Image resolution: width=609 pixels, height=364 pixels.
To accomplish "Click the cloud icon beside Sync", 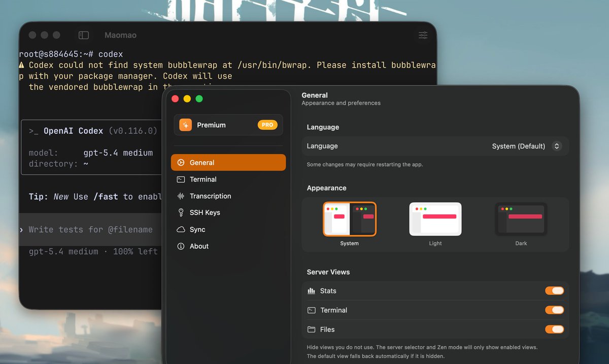I will (181, 229).
